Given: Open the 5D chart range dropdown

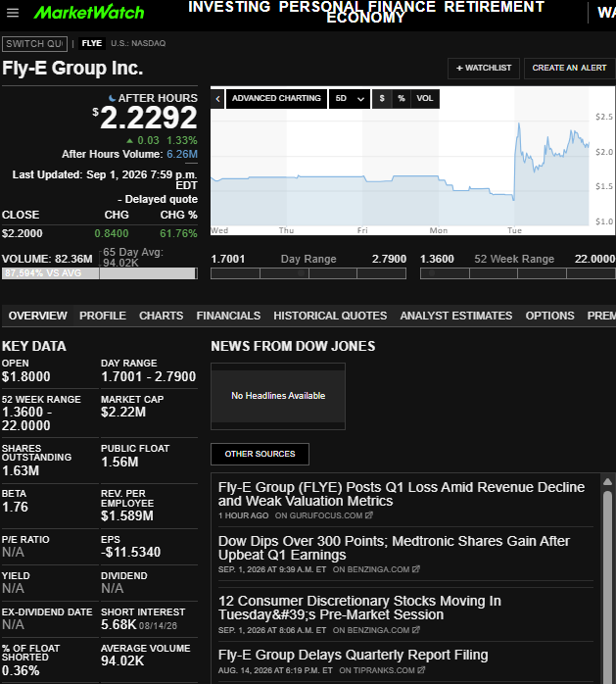Looking at the screenshot, I should point(350,99).
